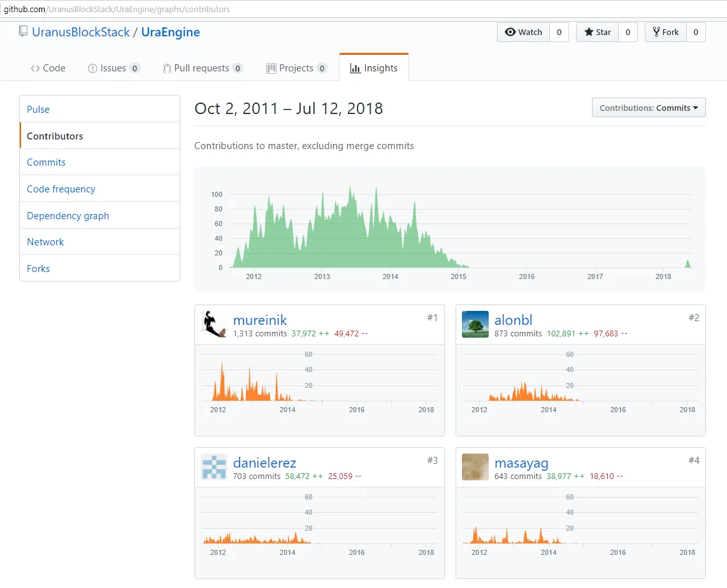Screen dimensions: 727x588
Task: Open mureinik's profile link
Action: point(260,320)
